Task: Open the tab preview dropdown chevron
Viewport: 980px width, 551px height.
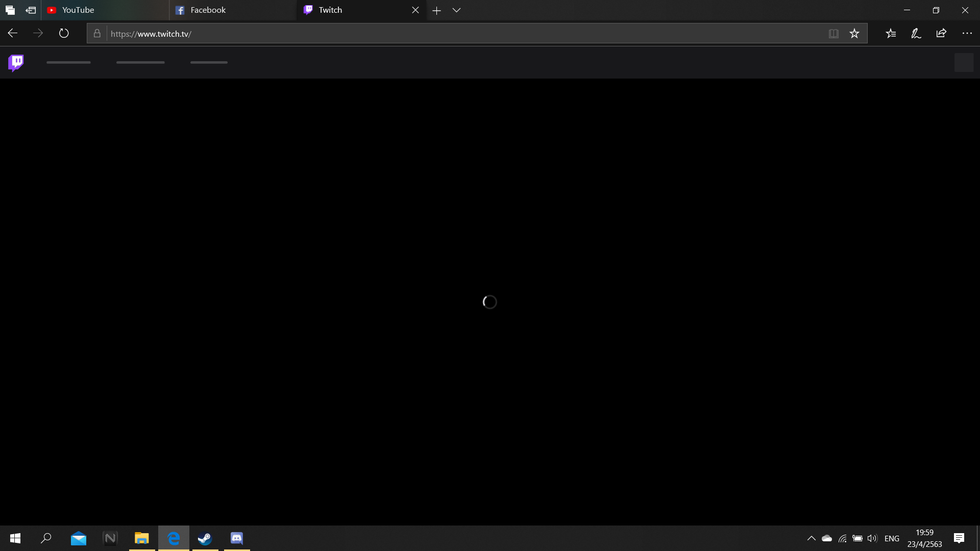Action: pyautogui.click(x=456, y=10)
